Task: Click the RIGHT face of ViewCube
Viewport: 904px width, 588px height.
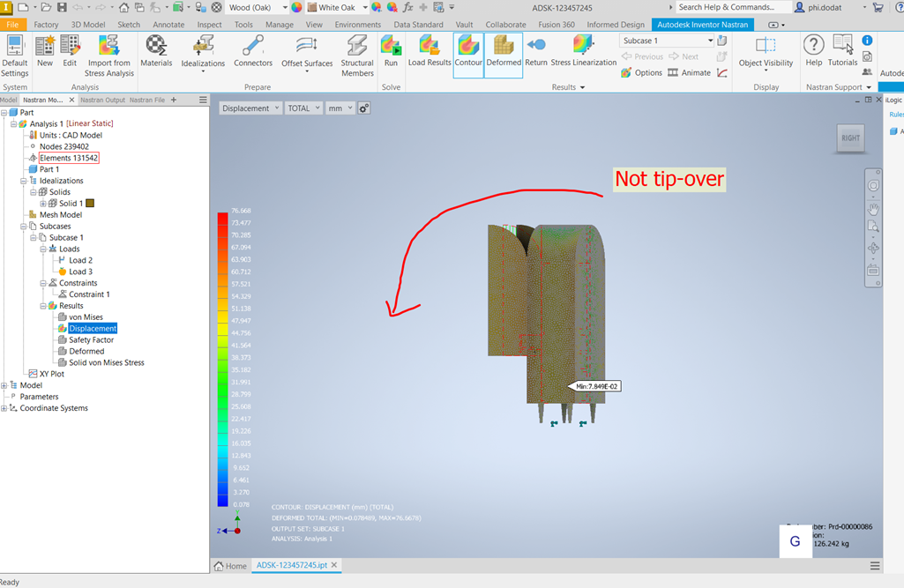Action: pos(850,138)
